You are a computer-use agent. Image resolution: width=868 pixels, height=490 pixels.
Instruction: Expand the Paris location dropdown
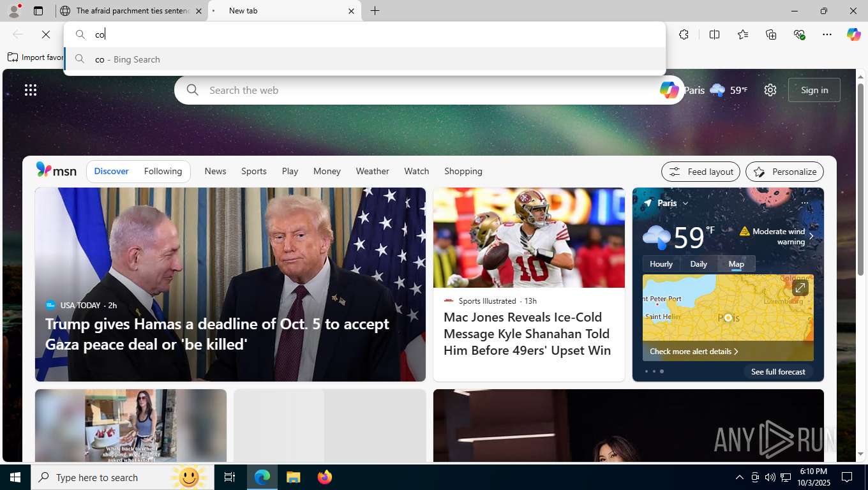(x=685, y=204)
